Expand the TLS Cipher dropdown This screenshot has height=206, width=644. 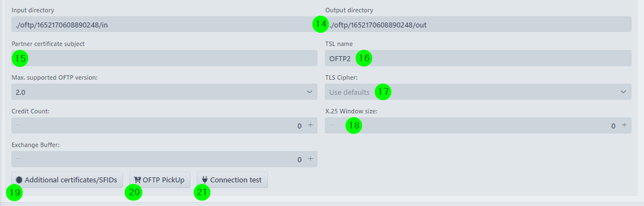click(x=478, y=92)
